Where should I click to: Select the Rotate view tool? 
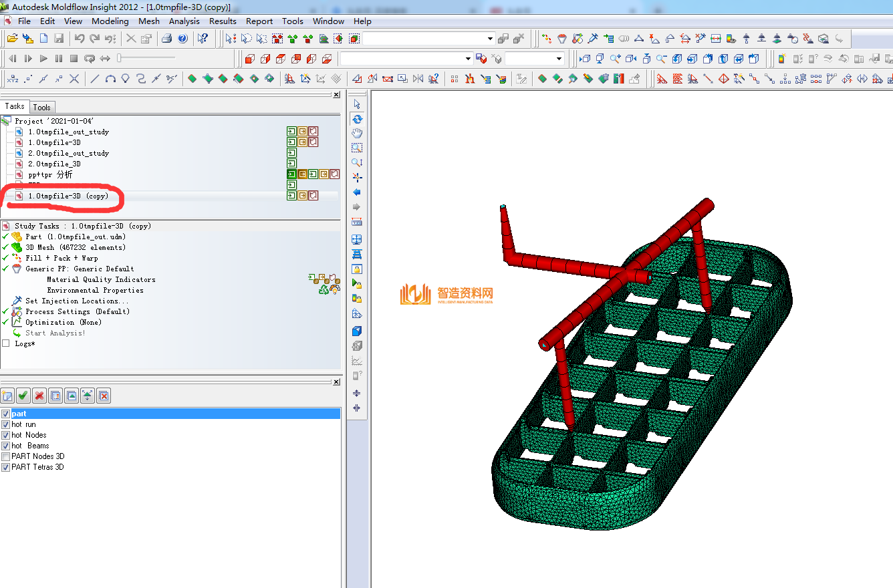pos(357,119)
